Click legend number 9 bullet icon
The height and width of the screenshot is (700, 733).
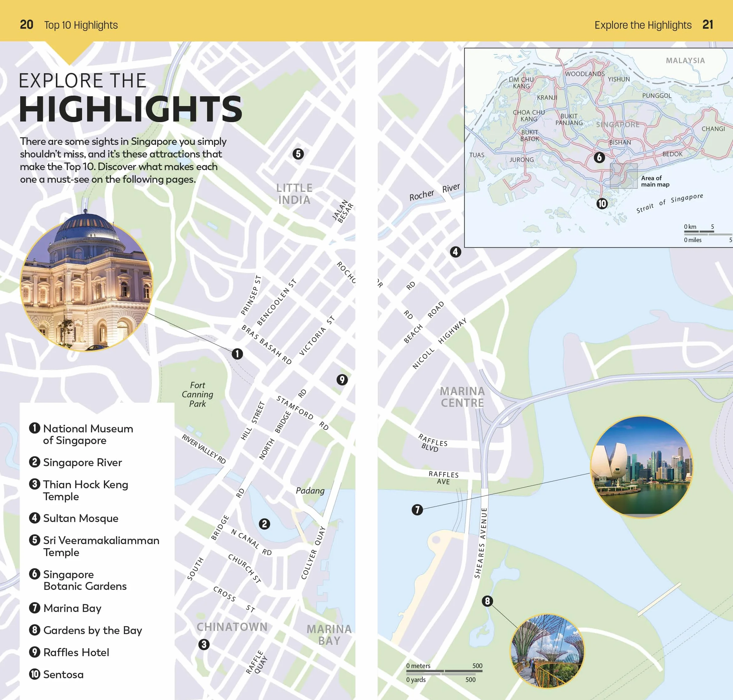(35, 652)
